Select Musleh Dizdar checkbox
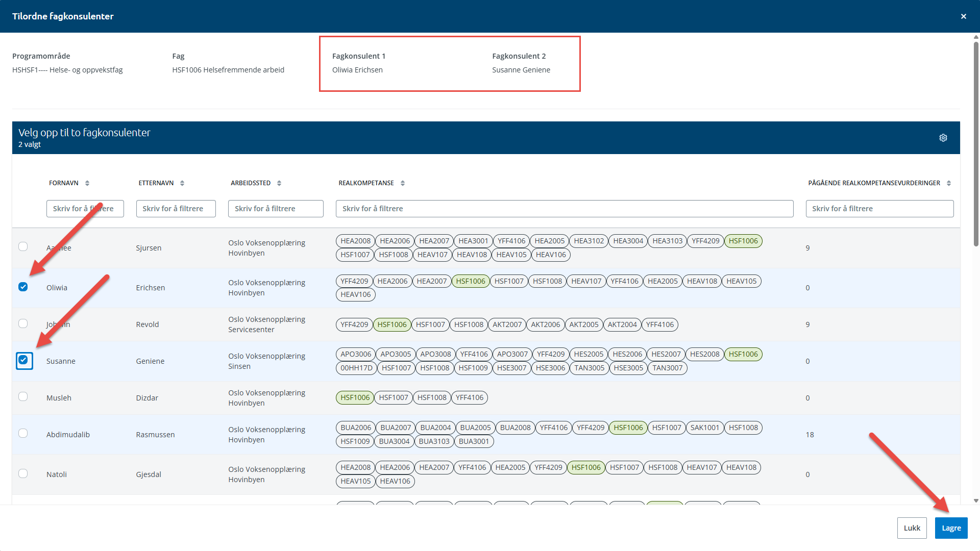This screenshot has width=980, height=551. click(23, 396)
